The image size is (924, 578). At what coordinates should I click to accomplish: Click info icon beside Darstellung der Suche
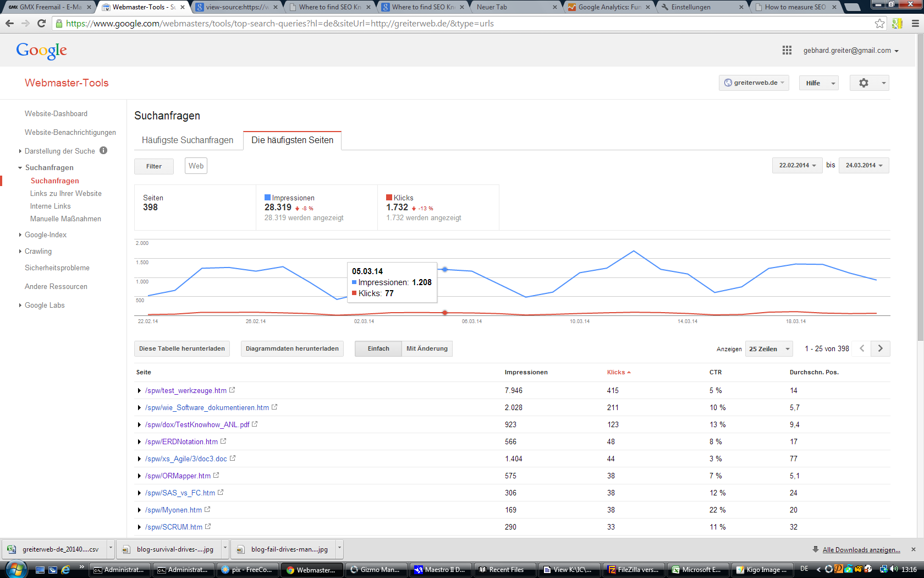103,150
